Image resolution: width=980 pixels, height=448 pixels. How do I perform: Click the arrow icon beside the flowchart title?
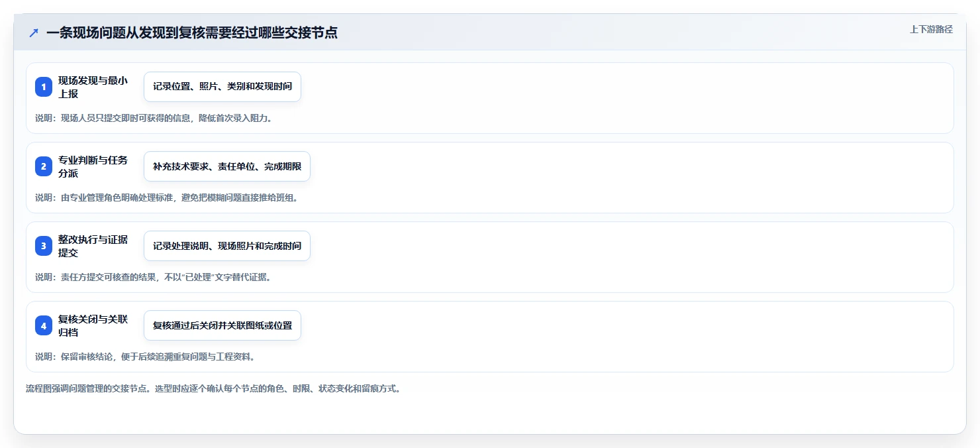pos(34,32)
